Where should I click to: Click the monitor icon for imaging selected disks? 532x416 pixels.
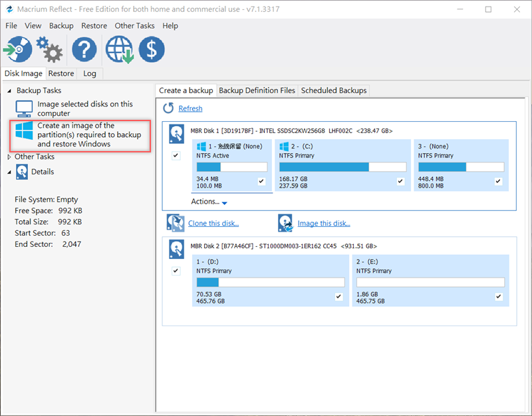(x=25, y=108)
